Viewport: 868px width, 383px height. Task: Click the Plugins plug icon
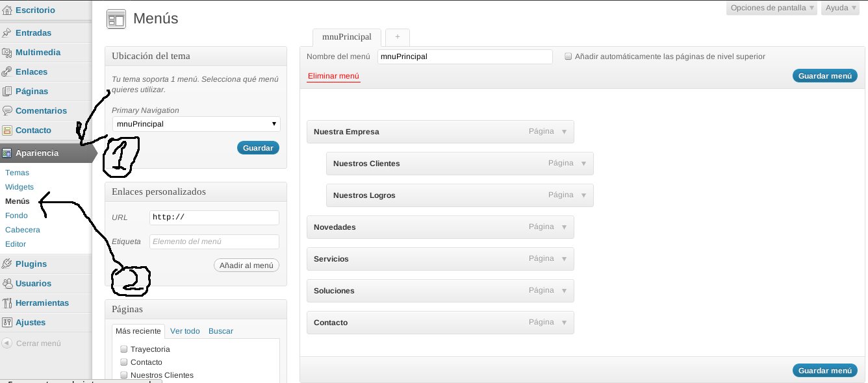click(x=7, y=264)
